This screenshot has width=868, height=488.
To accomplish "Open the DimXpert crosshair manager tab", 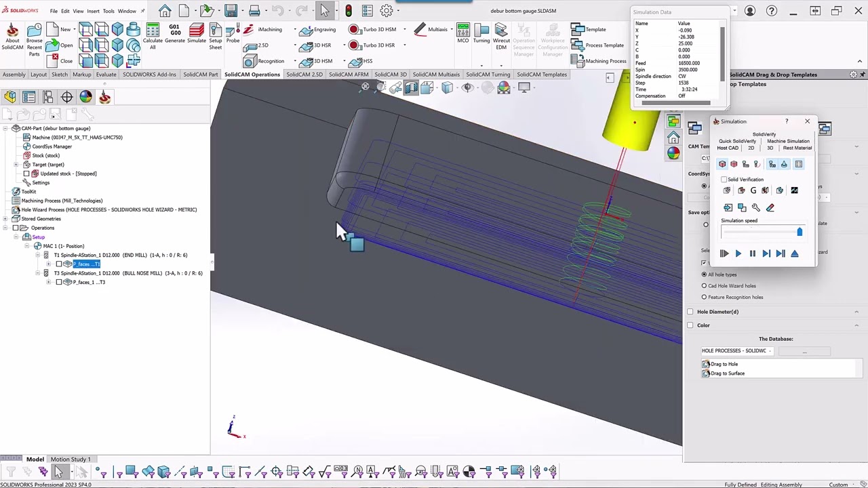I will pyautogui.click(x=66, y=97).
